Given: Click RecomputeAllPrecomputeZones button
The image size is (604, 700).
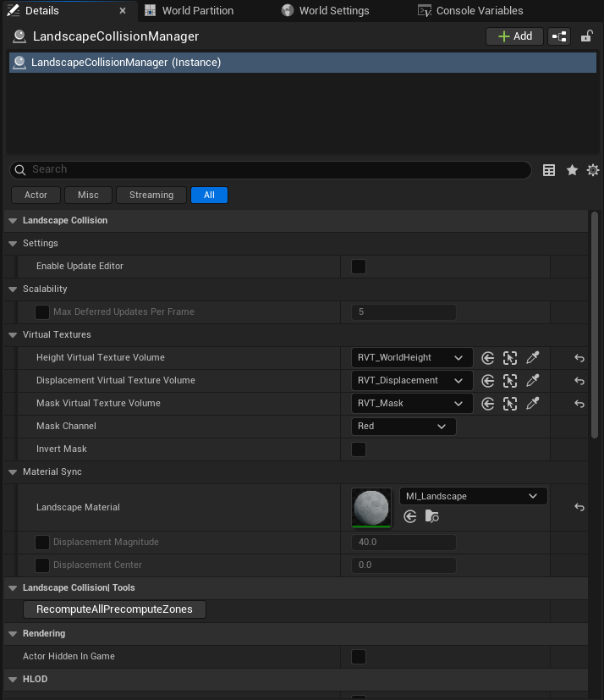Looking at the screenshot, I should click(x=114, y=609).
